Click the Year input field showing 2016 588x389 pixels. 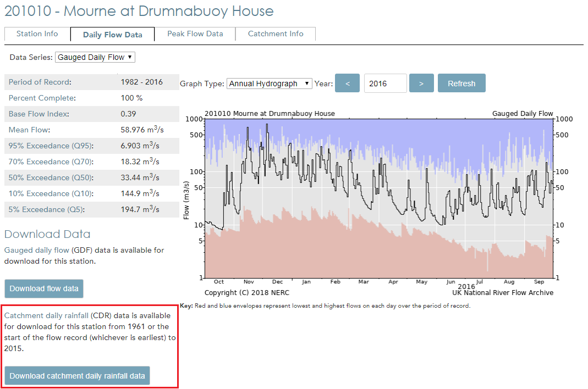point(385,83)
